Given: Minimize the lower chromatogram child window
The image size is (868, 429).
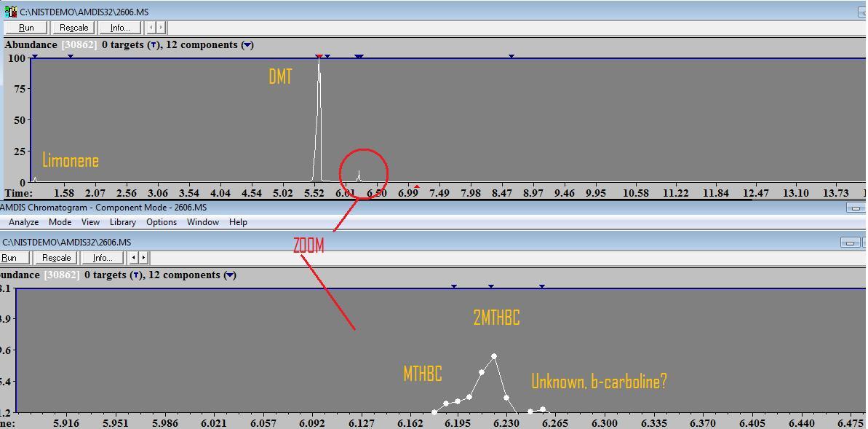Looking at the screenshot, I should 848,243.
